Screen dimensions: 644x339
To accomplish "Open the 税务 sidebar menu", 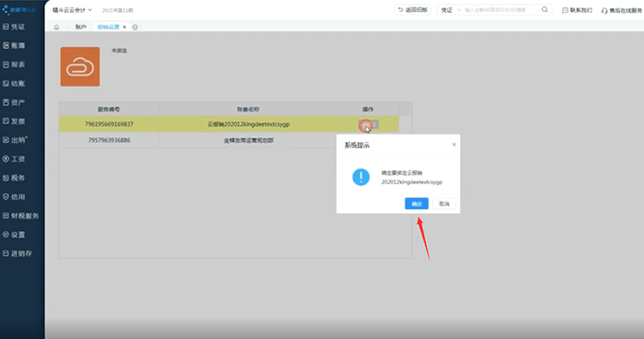I will pos(14,178).
